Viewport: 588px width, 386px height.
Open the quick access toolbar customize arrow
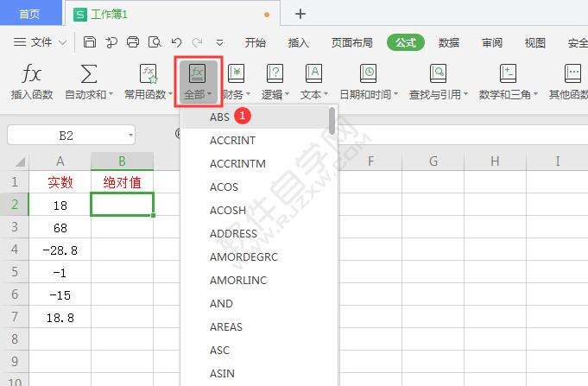click(220, 43)
